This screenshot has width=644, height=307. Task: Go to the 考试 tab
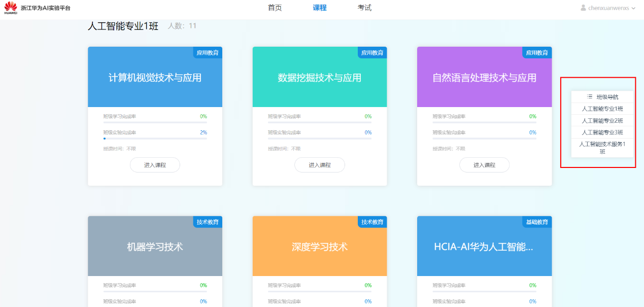coord(364,8)
